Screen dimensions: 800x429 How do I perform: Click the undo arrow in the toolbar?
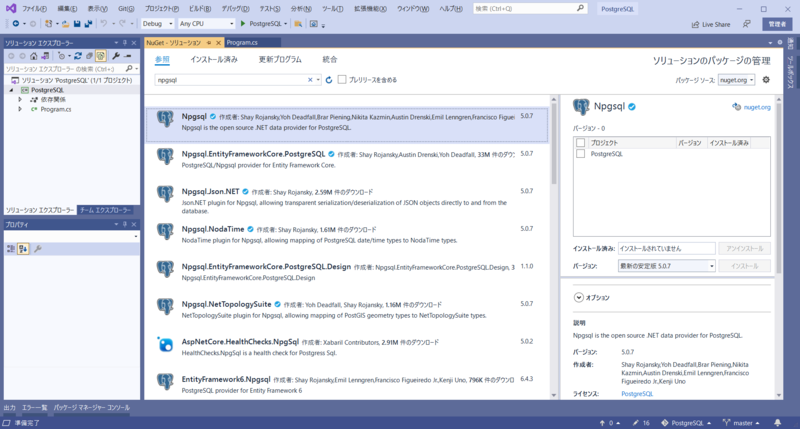pyautogui.click(x=104, y=23)
